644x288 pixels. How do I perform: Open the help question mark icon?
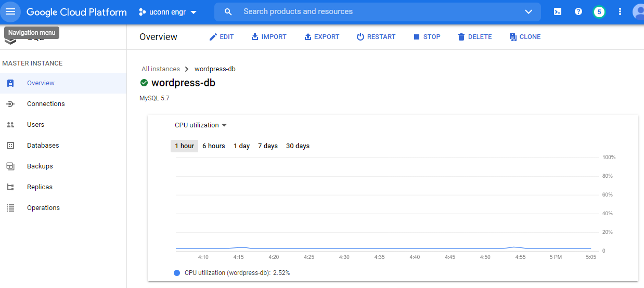(x=578, y=11)
